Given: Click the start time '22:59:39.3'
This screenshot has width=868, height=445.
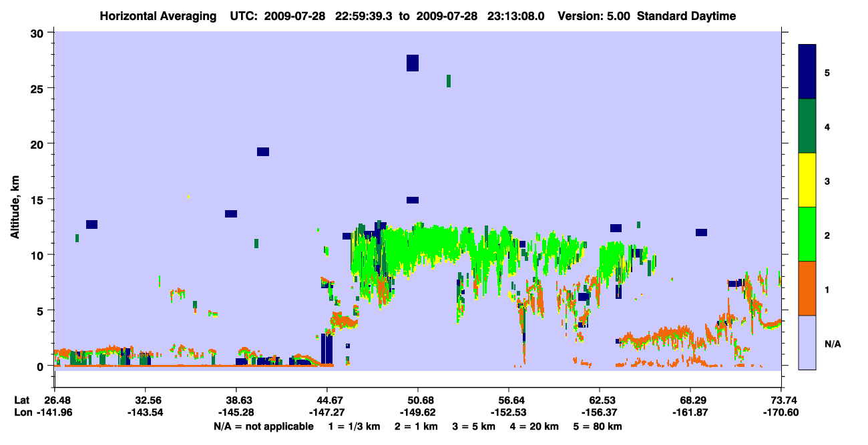Looking at the screenshot, I should coord(363,16).
